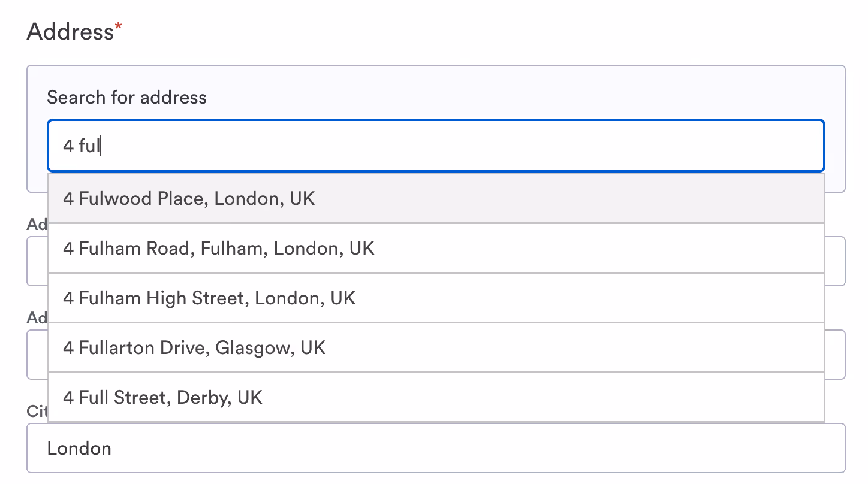
Task: Choose the 4 Full Street, Derby suggestion
Action: pos(162,397)
